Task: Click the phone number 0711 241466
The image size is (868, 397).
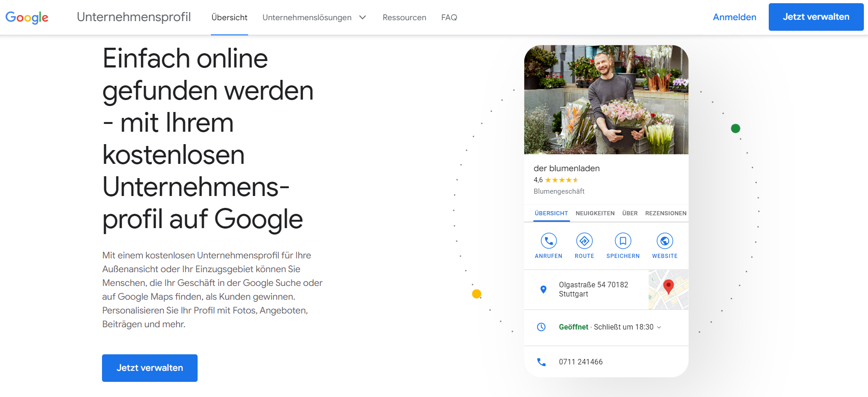Action: [581, 362]
